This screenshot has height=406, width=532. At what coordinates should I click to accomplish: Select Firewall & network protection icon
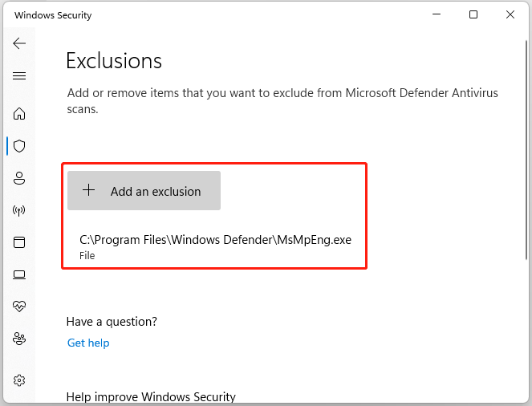(x=19, y=210)
